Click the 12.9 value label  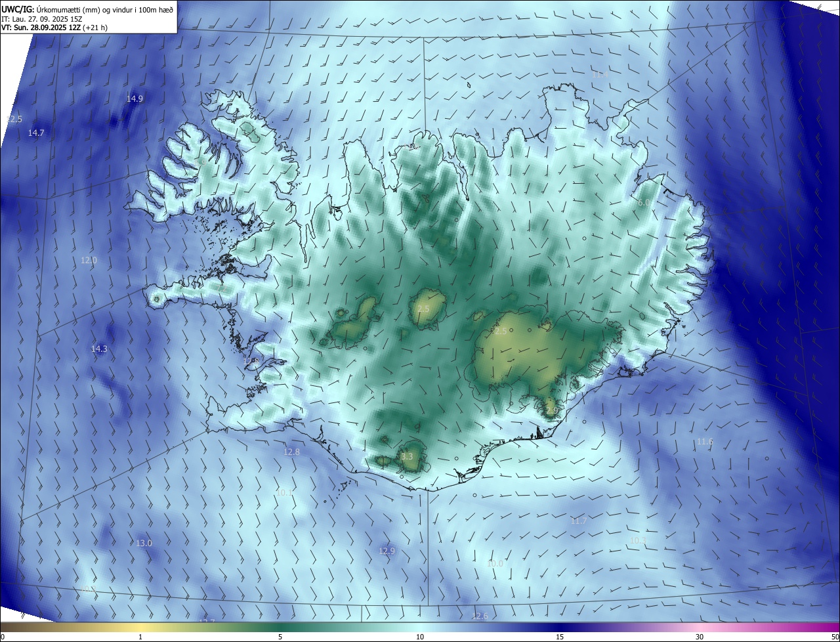[387, 551]
